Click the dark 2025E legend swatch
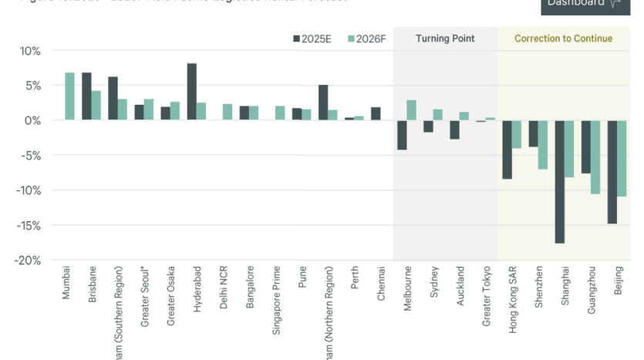 pos(297,39)
